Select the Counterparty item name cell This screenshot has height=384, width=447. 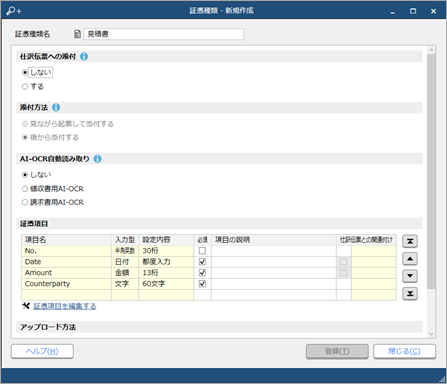66,284
